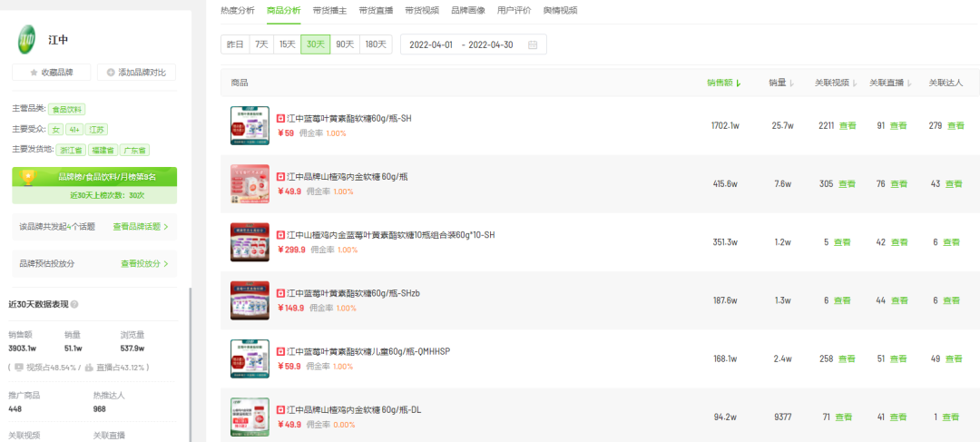Sort by 关联直播 column header
Screen dimensions: 980x442
890,83
